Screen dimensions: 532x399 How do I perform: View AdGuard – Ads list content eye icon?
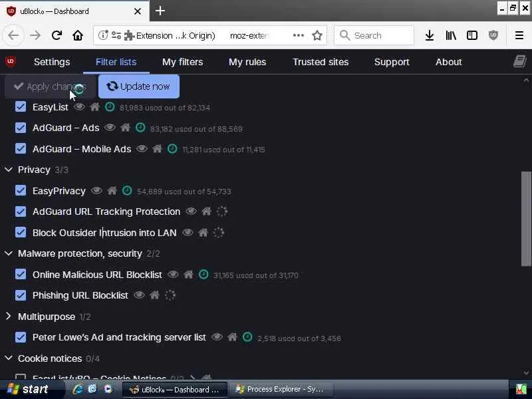coord(110,128)
